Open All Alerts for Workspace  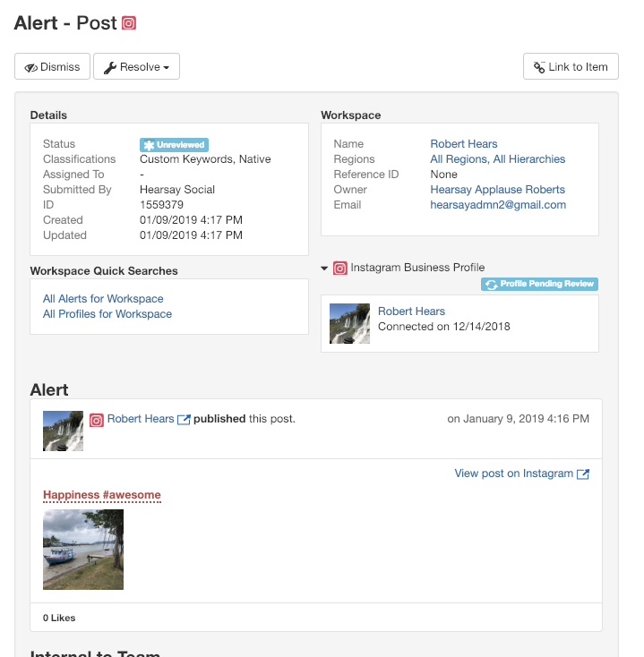click(103, 299)
